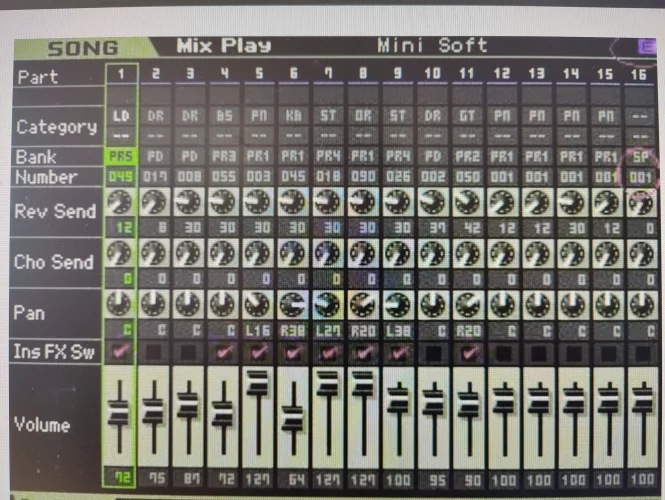This screenshot has height=500, width=665.
Task: Disable Ins FX Sw for part 1
Action: [119, 350]
